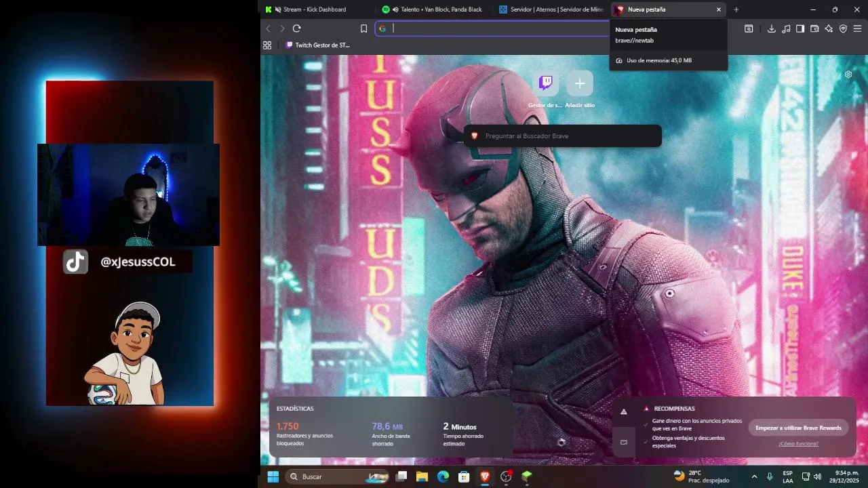Viewport: 868px width, 488px height.
Task: Click the wallet card icon below Rewards triangle
Action: (624, 442)
